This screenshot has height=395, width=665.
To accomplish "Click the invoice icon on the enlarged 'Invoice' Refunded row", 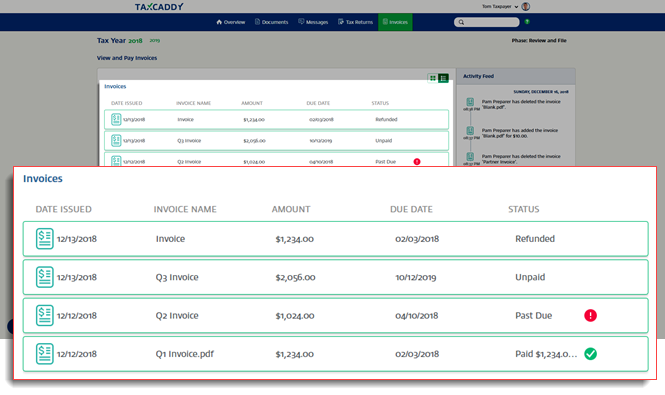I will [x=45, y=239].
